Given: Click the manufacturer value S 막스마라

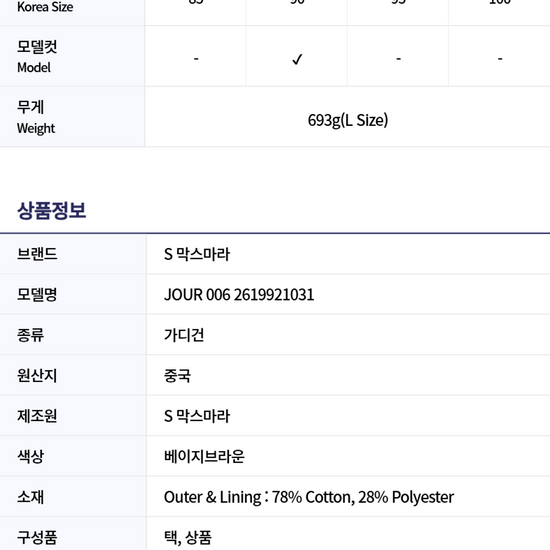Looking at the screenshot, I should click(x=197, y=416).
